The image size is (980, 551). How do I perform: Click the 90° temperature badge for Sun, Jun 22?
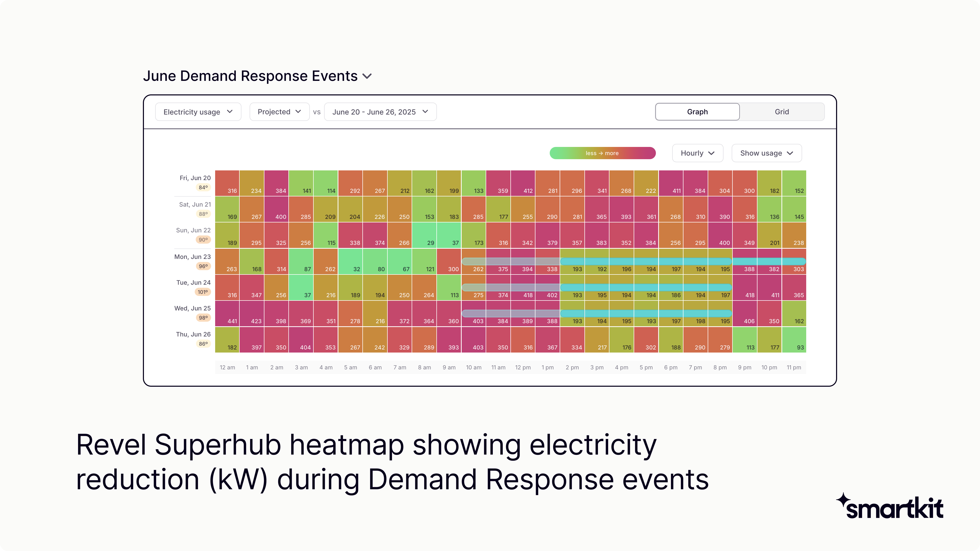tap(203, 240)
